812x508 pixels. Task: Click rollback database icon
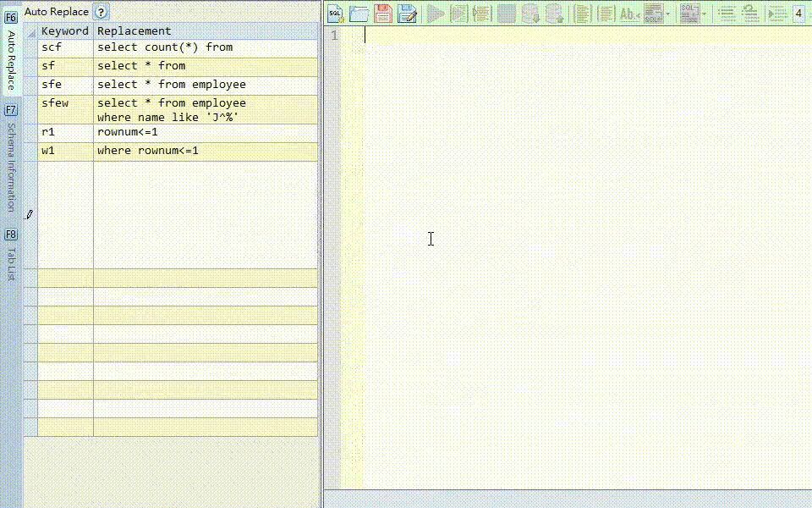click(554, 14)
